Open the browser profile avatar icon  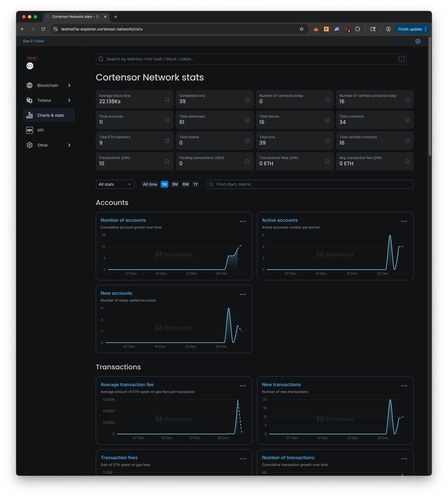(388, 29)
